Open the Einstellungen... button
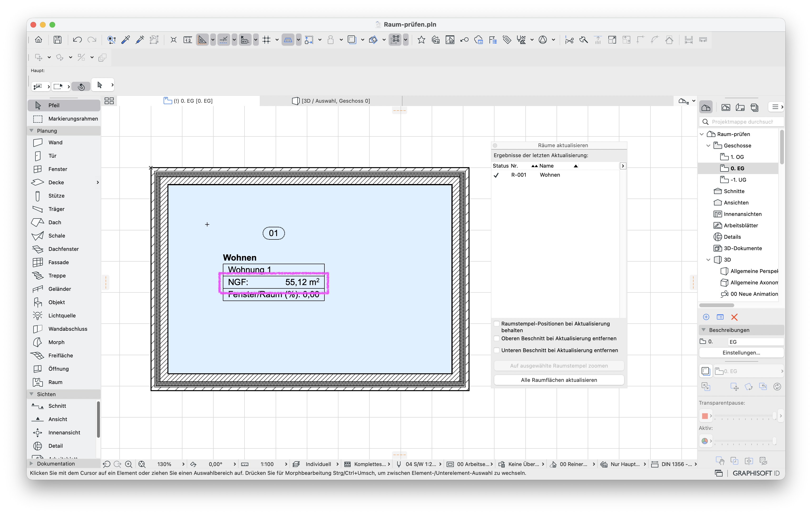The width and height of the screenshot is (812, 515). (x=741, y=353)
